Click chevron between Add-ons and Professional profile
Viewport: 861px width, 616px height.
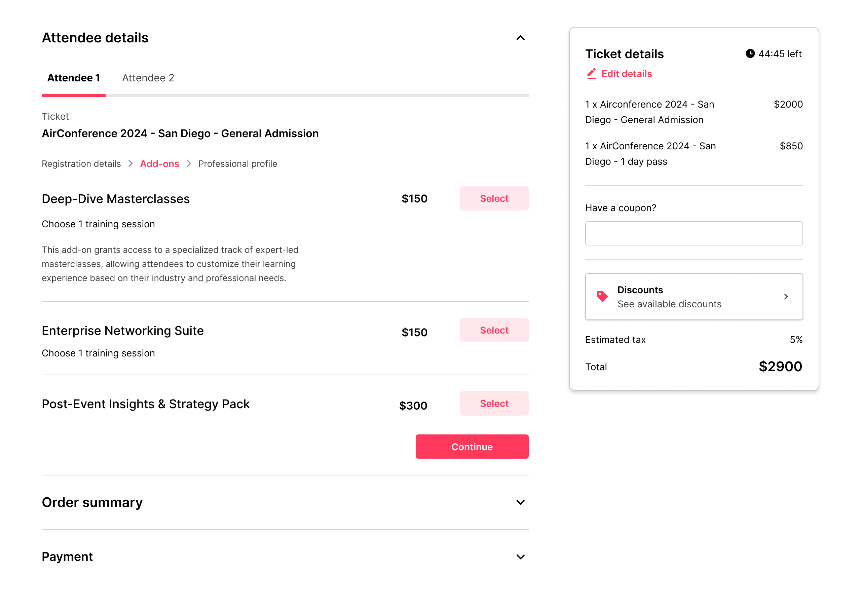coord(189,163)
